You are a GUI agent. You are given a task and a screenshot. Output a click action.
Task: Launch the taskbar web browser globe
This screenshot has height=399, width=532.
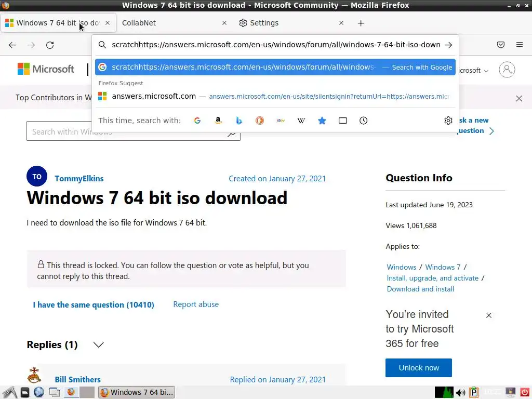(39, 392)
